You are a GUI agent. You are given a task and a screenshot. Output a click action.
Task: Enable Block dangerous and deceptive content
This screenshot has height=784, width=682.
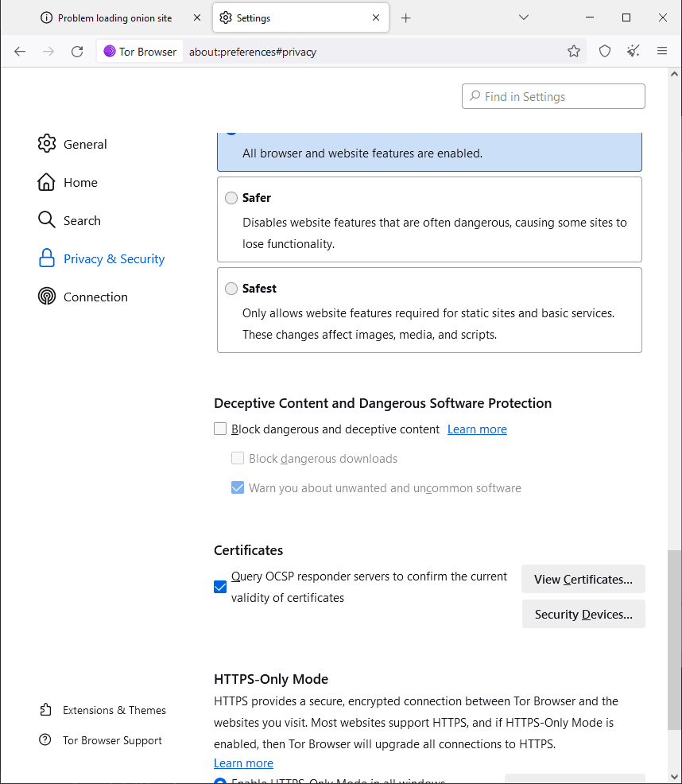click(220, 429)
